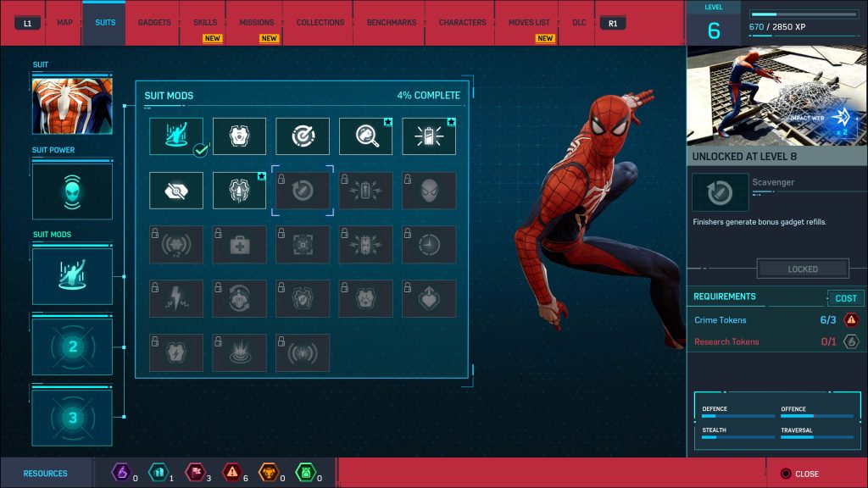Screen dimensions: 868x488
Task: Select the locked spider mask mod
Action: 429,191
